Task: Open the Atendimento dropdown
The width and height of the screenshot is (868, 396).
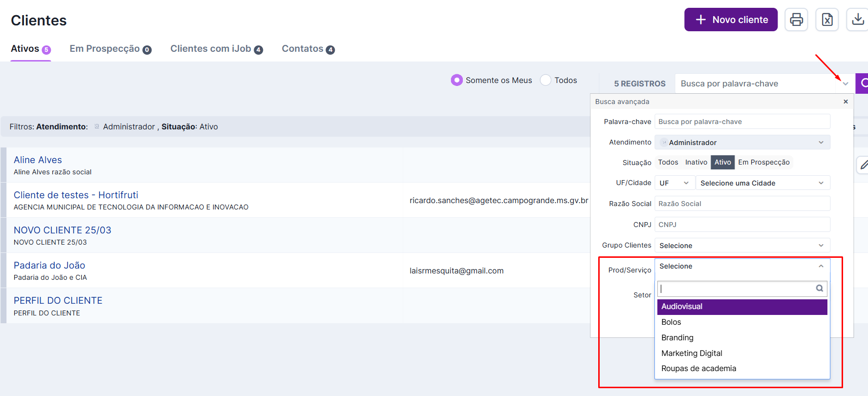Action: [742, 143]
